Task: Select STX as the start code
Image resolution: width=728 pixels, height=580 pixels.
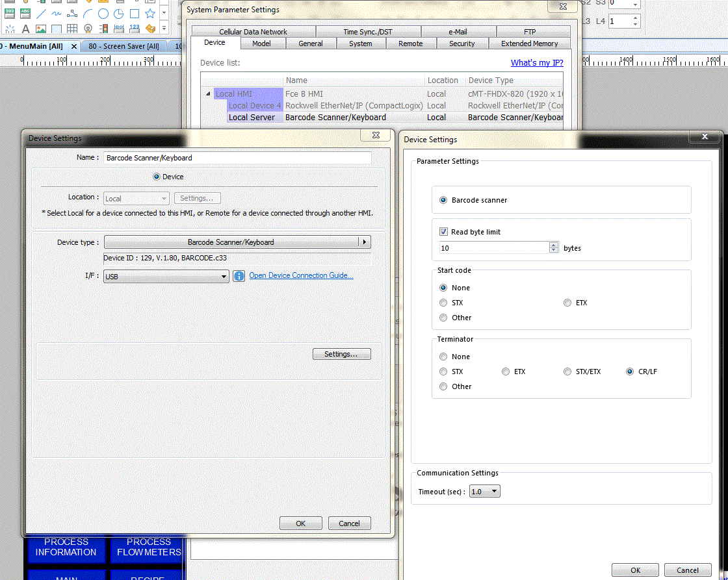Action: [x=444, y=303]
